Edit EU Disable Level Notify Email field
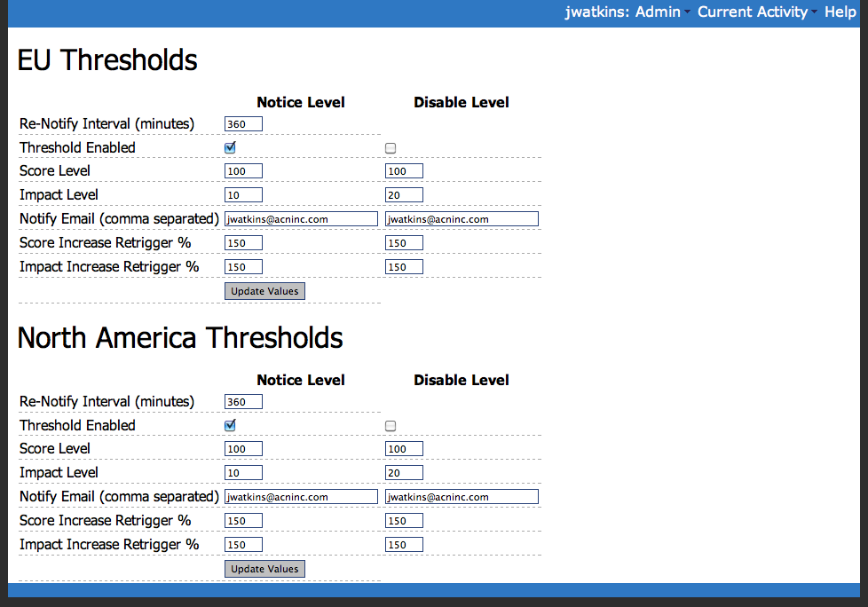The height and width of the screenshot is (607, 868). point(462,219)
